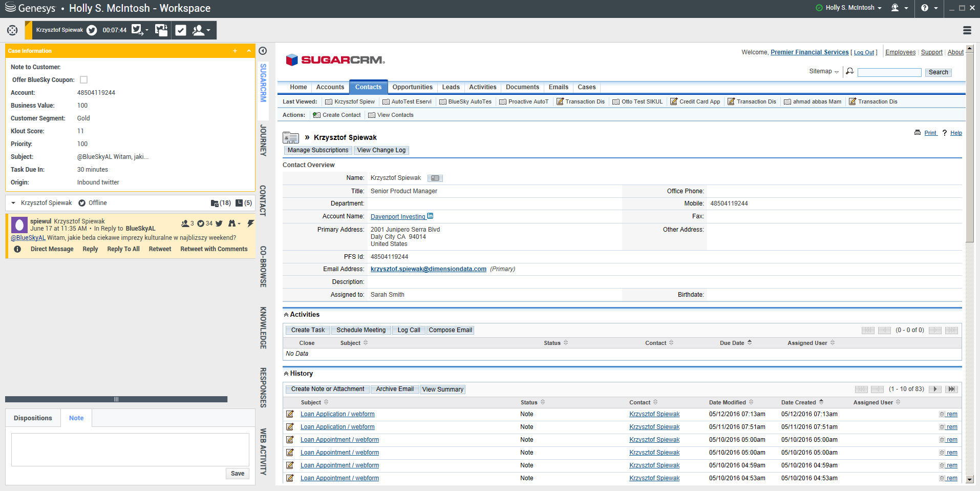Expand the Krzysztof Spiewak contact dropdown arrow
Image resolution: width=980 pixels, height=491 pixels.
pyautogui.click(x=13, y=203)
